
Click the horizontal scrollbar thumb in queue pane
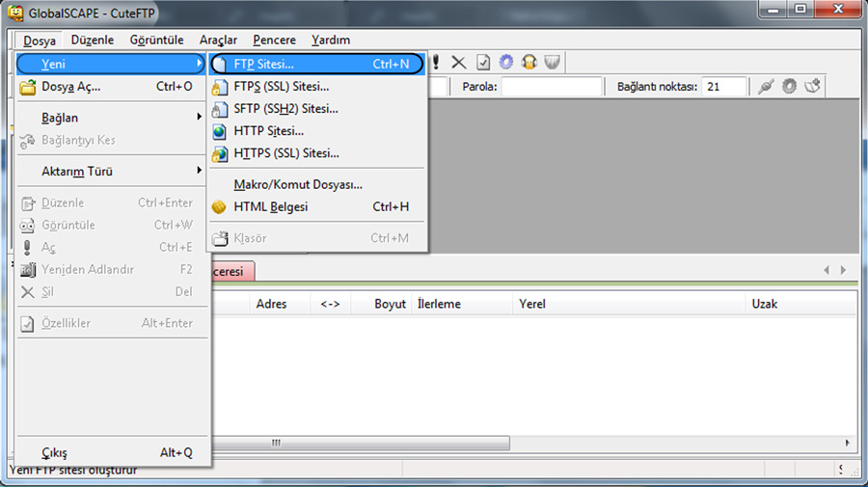point(361,443)
